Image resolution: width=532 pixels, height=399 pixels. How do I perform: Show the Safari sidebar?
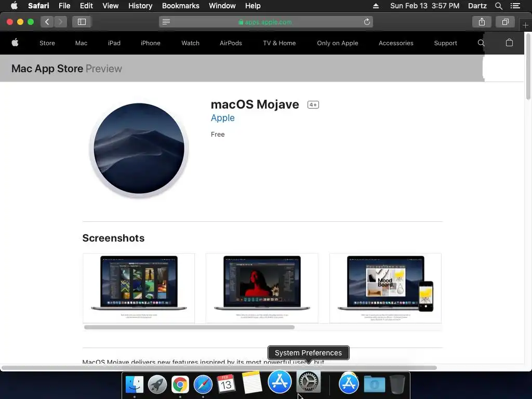click(82, 22)
